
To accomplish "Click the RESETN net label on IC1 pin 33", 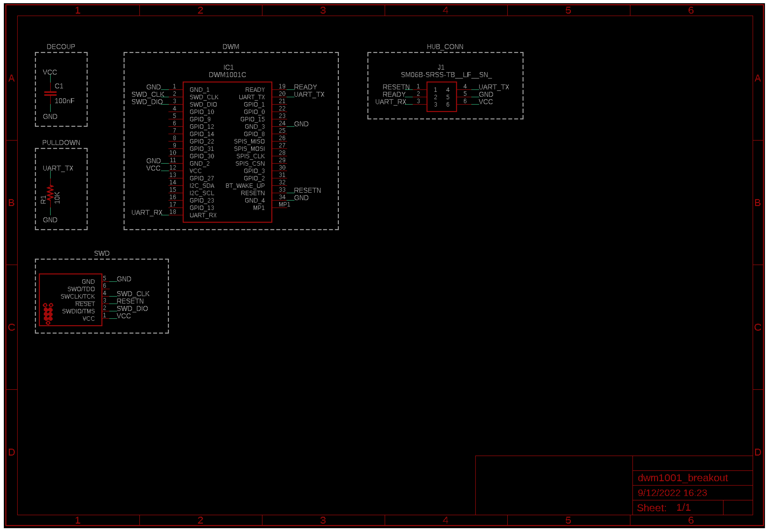I will [307, 190].
